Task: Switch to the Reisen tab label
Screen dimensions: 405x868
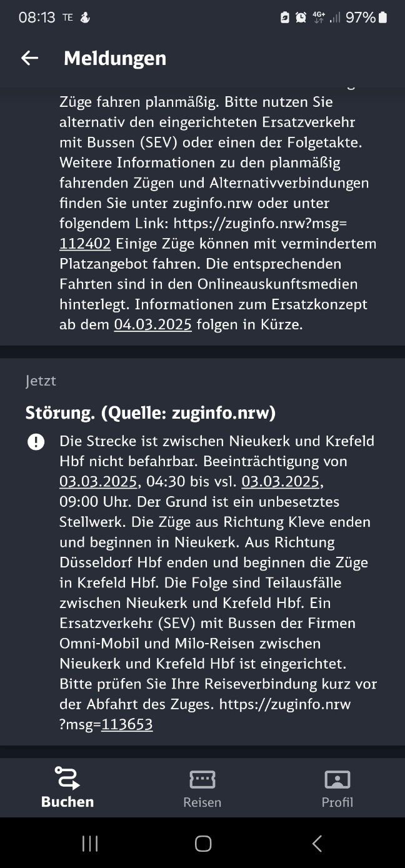Action: tap(202, 802)
